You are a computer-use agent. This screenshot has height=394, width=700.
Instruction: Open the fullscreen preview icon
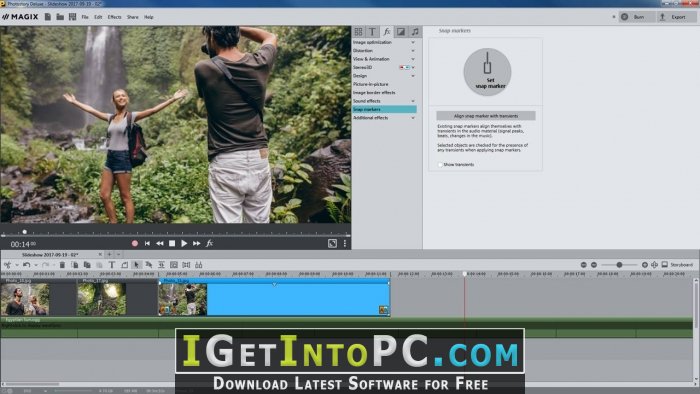[x=332, y=244]
